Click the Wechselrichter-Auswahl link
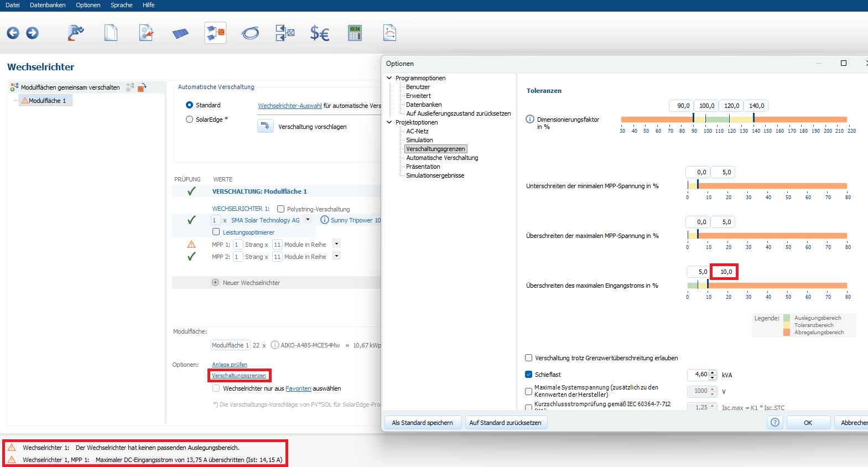This screenshot has width=868, height=467. point(289,106)
